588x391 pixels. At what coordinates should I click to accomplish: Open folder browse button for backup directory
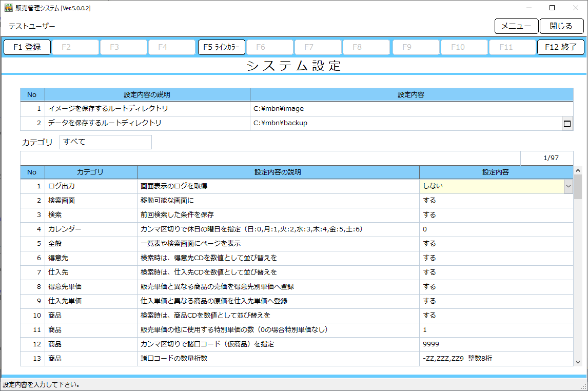(x=567, y=123)
